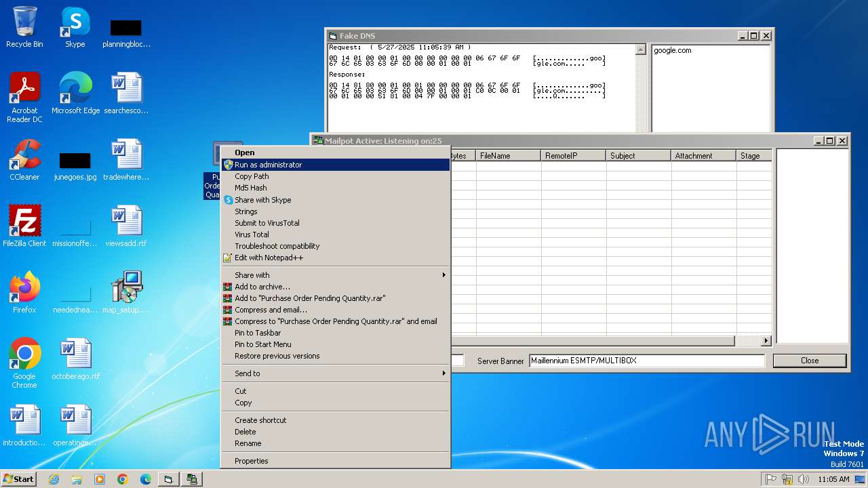Click the Start button
Image resolution: width=868 pixels, height=488 pixels.
point(19,479)
